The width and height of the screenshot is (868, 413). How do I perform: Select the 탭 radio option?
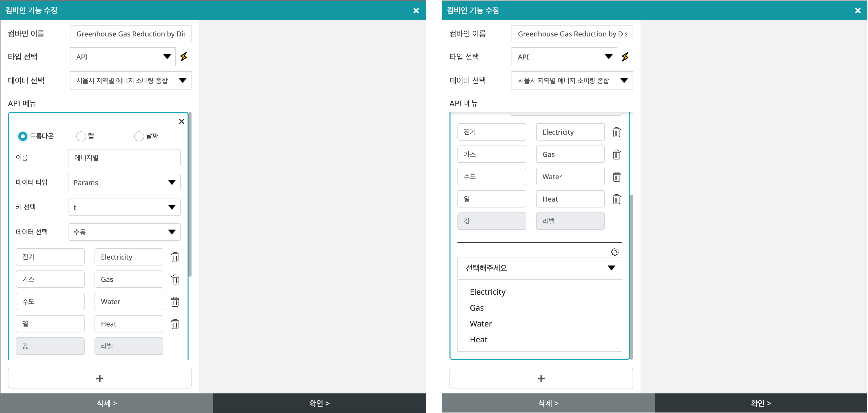pyautogui.click(x=81, y=136)
